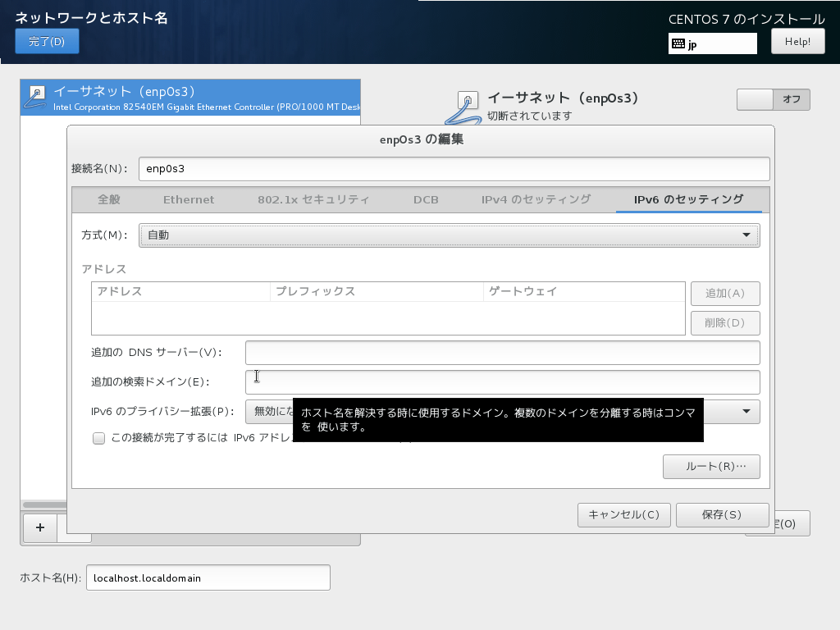Click the disconnected ethernet plug icon
Image resolution: width=840 pixels, height=630 pixels.
(x=468, y=101)
